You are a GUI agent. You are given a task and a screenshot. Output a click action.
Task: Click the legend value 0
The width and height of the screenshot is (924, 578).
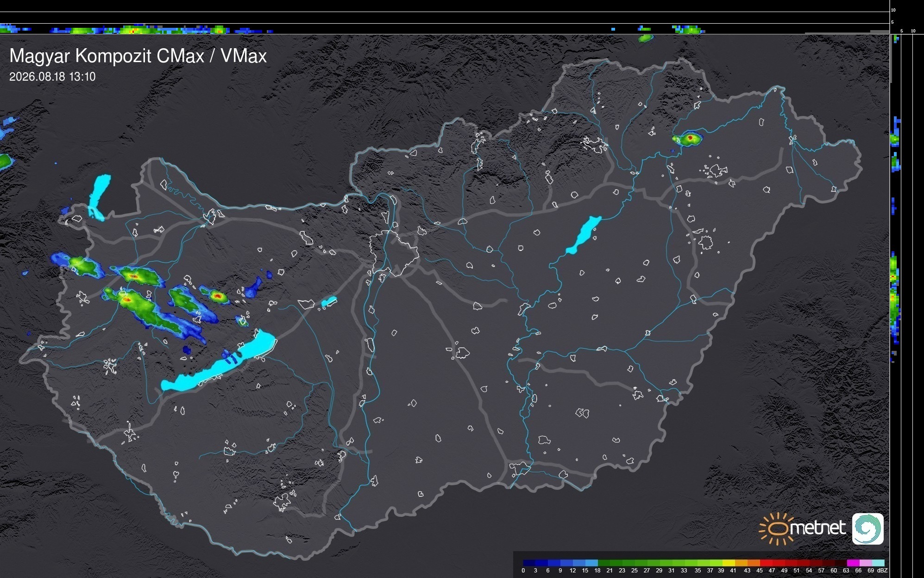(x=523, y=571)
